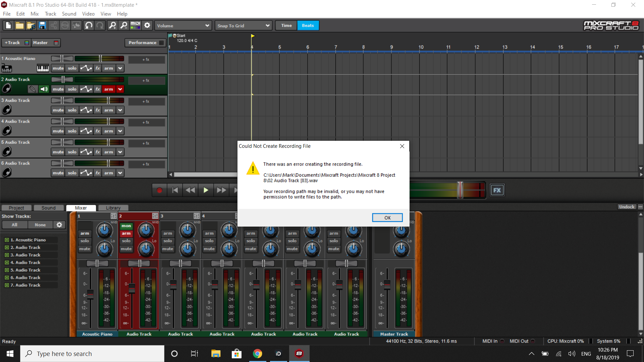
Task: Expand the arm dropdown arrow on track 4
Action: pos(120,131)
